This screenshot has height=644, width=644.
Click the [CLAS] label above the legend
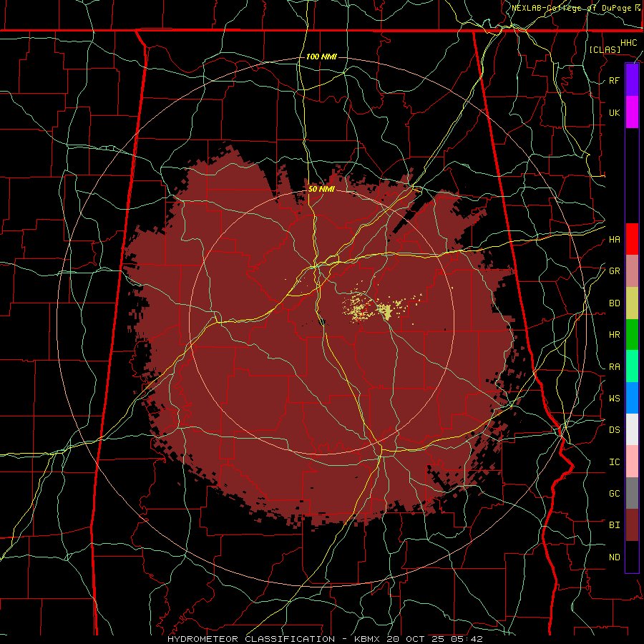click(605, 49)
